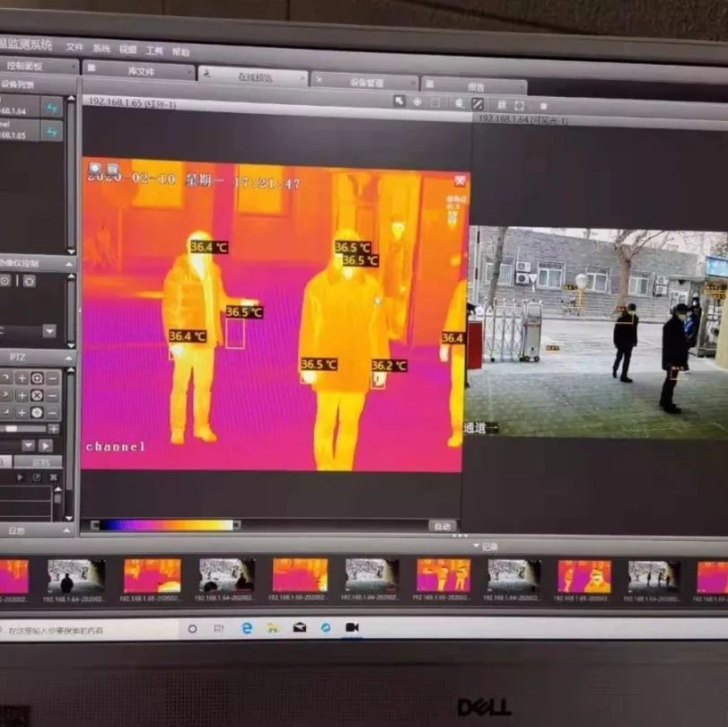Viewport: 728px width, 727px height.
Task: Click the Windows taskbar search box
Action: pos(88,630)
